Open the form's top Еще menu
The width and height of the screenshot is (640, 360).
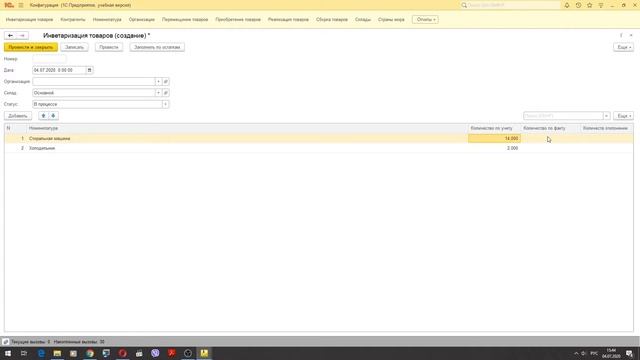[x=624, y=47]
